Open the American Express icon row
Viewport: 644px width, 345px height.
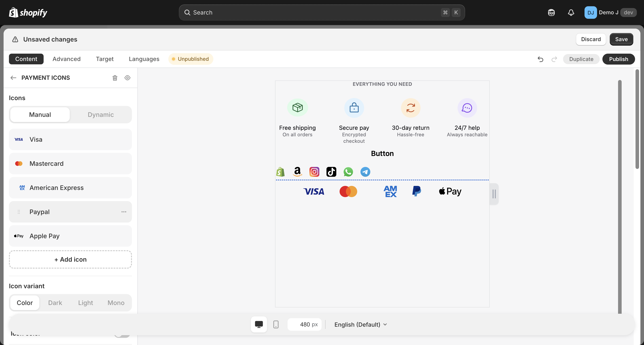[x=70, y=188]
